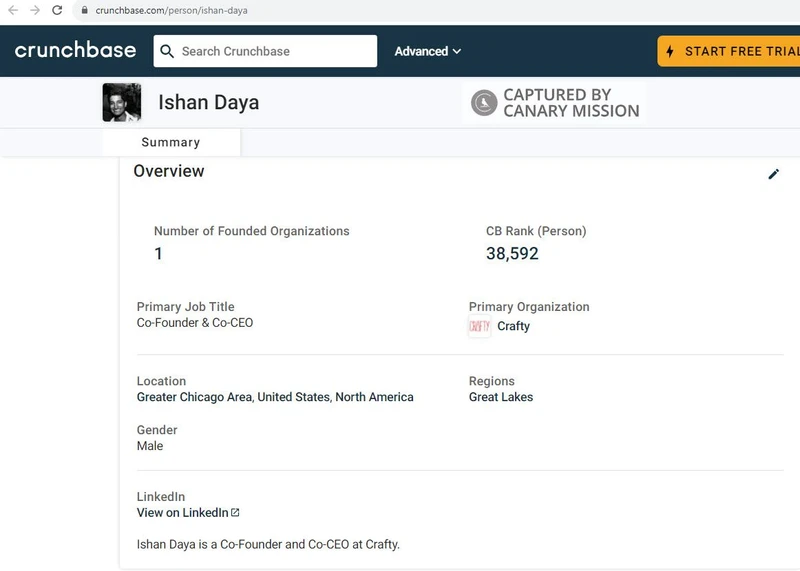Viewport: 800px width, 571px height.
Task: Reload the page with the refresh icon
Action: 57,10
